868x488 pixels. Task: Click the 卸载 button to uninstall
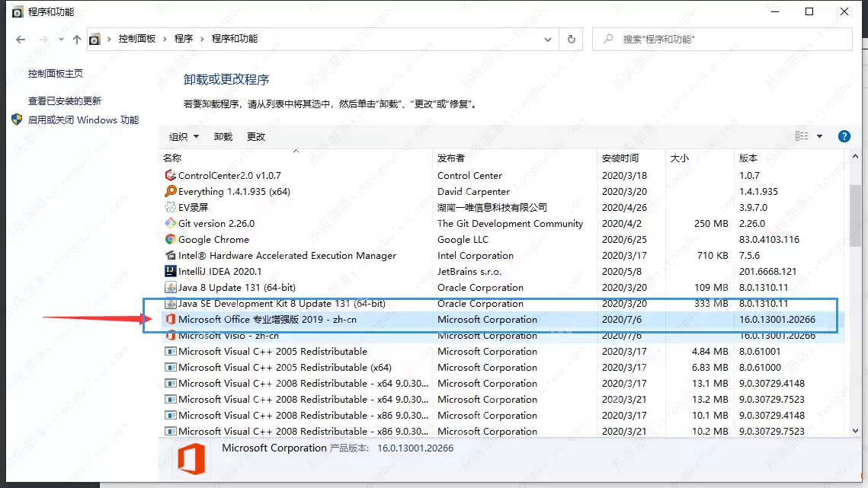tap(222, 136)
